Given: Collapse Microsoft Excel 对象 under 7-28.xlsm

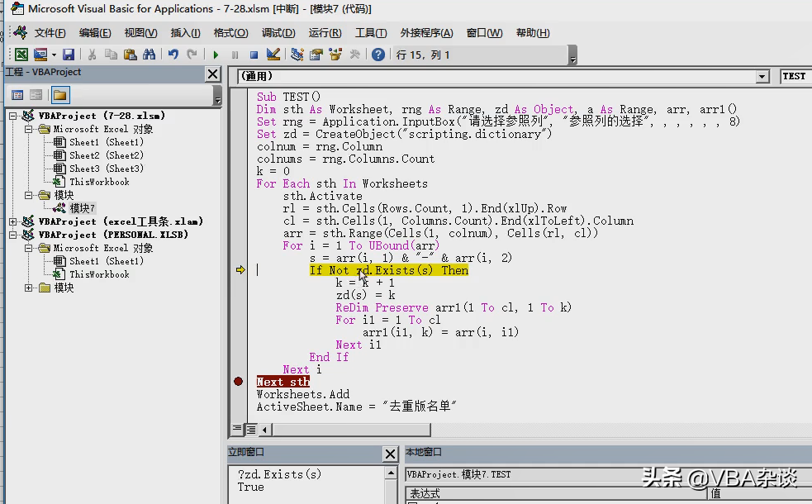Looking at the screenshot, I should pyautogui.click(x=29, y=129).
